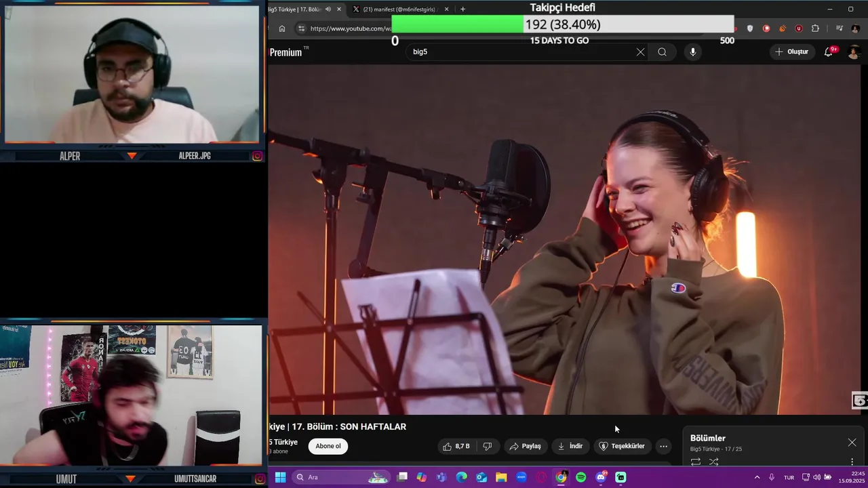Viewport: 868px width, 488px height.
Task: Close the Big5 Türkiye browser tab
Action: click(x=339, y=9)
